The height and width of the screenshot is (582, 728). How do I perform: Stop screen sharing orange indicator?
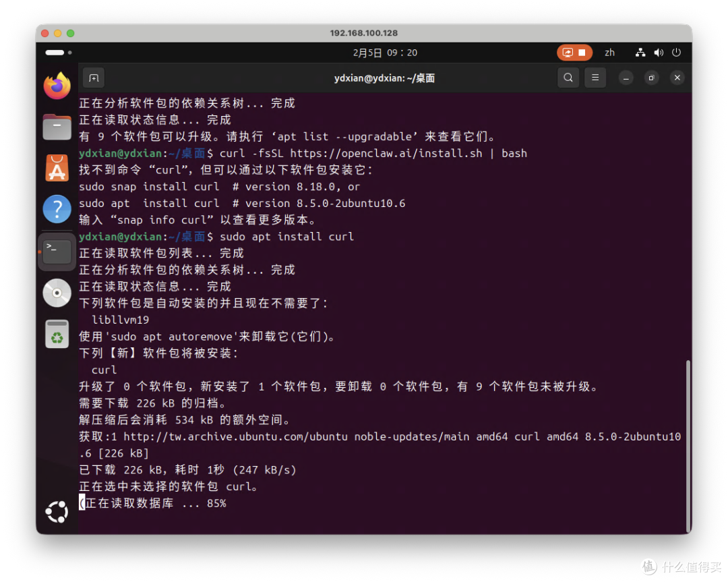click(x=574, y=53)
